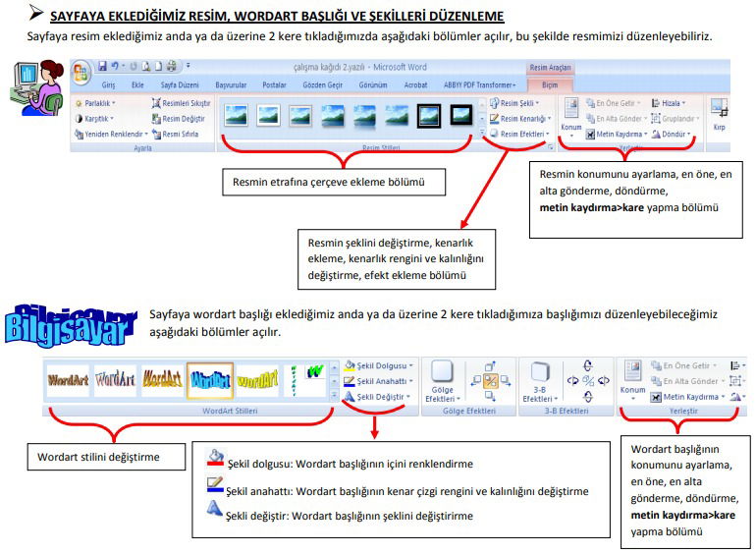
Task: Open Metin Kaydırma dropdown in WordArt ribbon
Action: pyautogui.click(x=688, y=397)
